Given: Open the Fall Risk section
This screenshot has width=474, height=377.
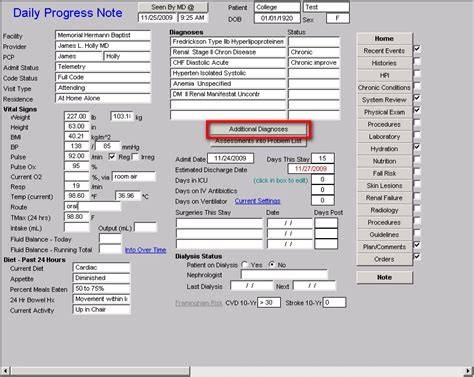Looking at the screenshot, I should tap(384, 173).
